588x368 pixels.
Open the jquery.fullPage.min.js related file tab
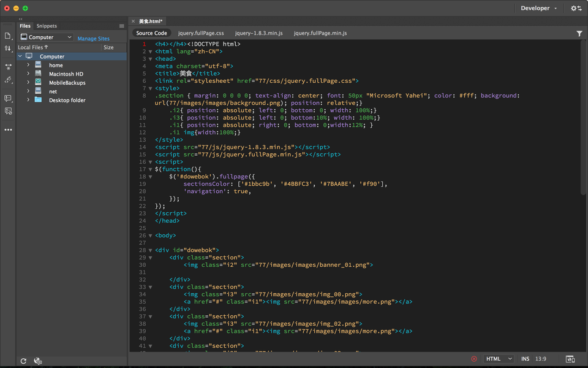(x=320, y=33)
